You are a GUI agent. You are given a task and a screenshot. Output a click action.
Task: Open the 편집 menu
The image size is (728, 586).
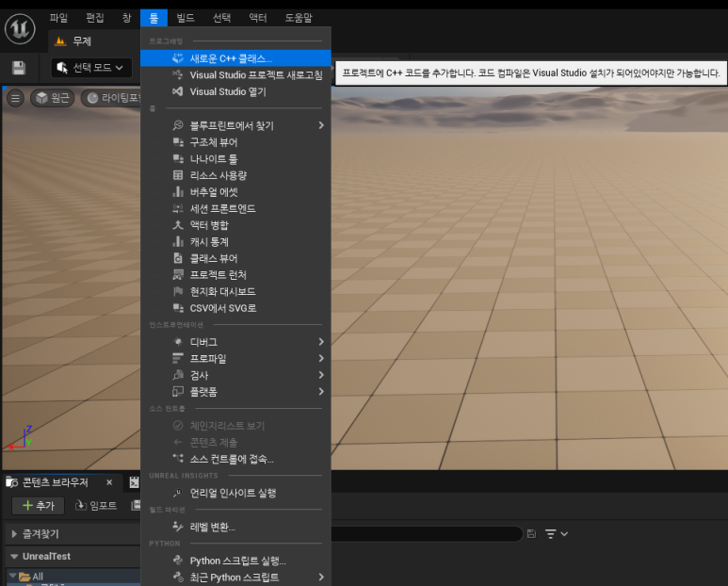95,18
